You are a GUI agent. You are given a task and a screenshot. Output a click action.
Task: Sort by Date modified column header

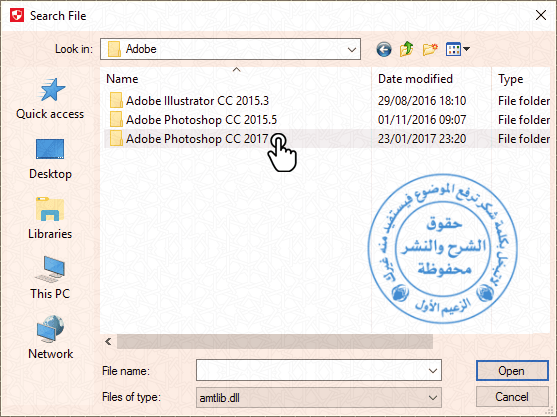point(415,79)
